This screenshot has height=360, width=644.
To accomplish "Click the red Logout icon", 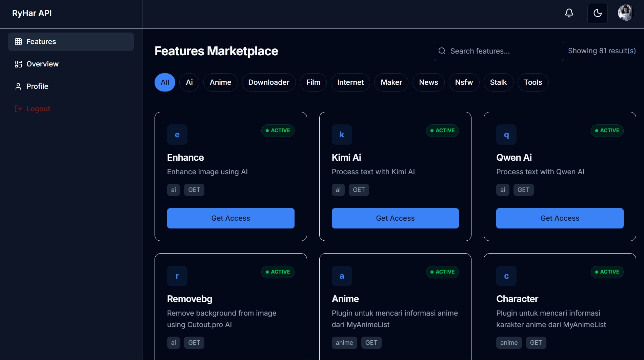I will (18, 109).
